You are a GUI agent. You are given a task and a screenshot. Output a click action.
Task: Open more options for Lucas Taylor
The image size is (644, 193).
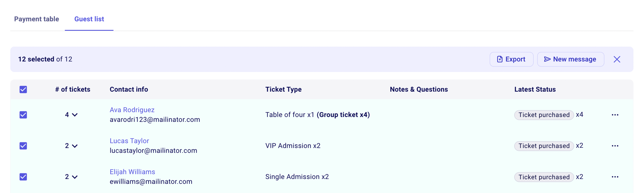pyautogui.click(x=615, y=146)
